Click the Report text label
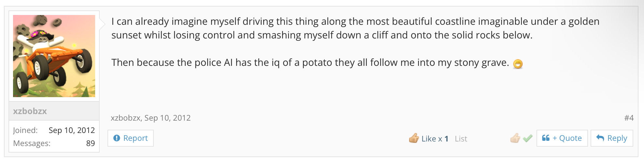Viewport: 644px width, 162px height. 136,138
